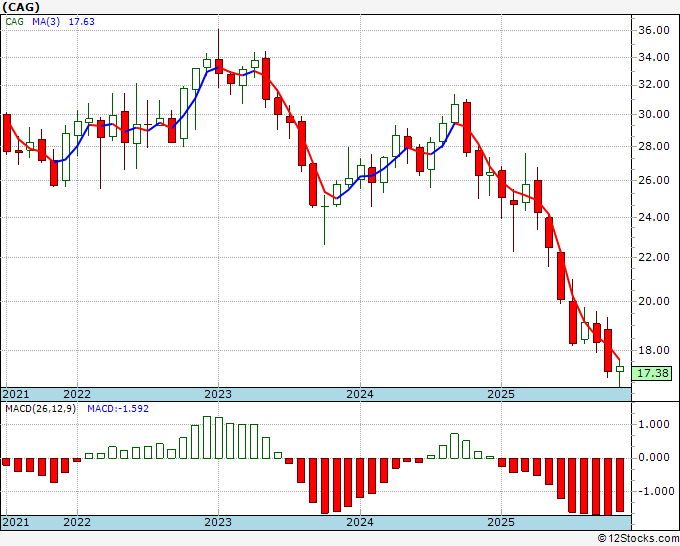Image resolution: width=680 pixels, height=546 pixels.
Task: Click 2023 on the price chart timeline
Action: (x=218, y=394)
